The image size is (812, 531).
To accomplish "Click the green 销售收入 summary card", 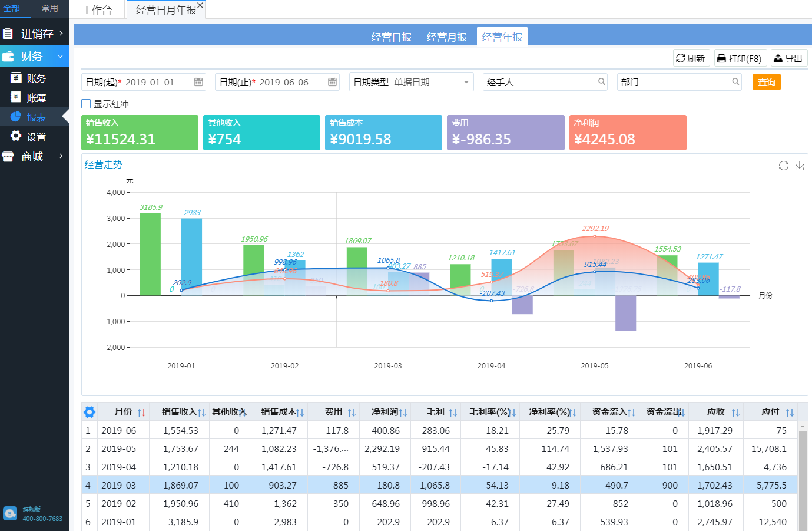I will [x=140, y=133].
